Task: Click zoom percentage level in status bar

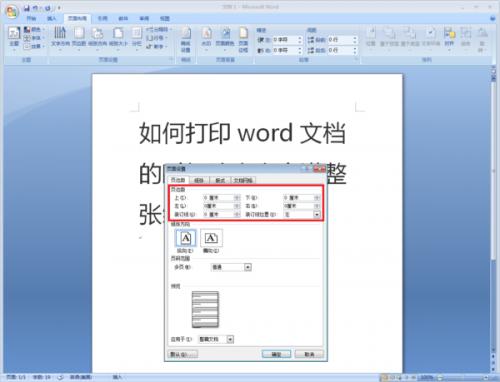Action: pyautogui.click(x=427, y=378)
